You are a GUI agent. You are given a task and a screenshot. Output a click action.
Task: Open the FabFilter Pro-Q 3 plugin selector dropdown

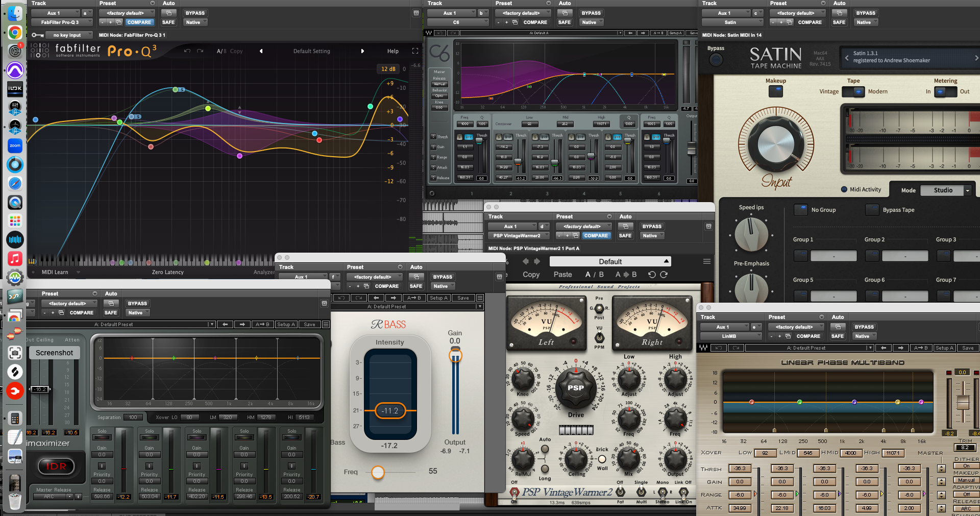coord(62,22)
